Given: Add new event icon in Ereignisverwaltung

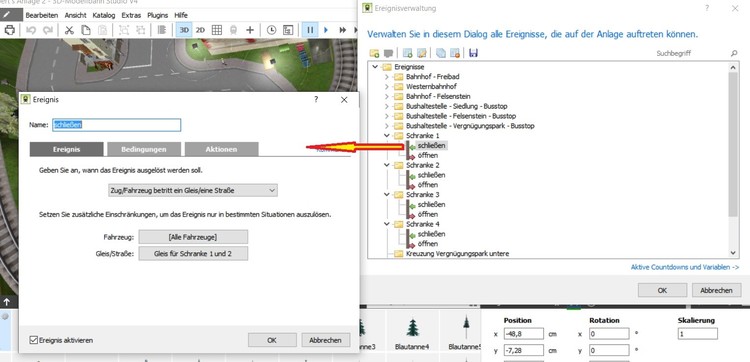Looking at the screenshot, I should coord(408,53).
